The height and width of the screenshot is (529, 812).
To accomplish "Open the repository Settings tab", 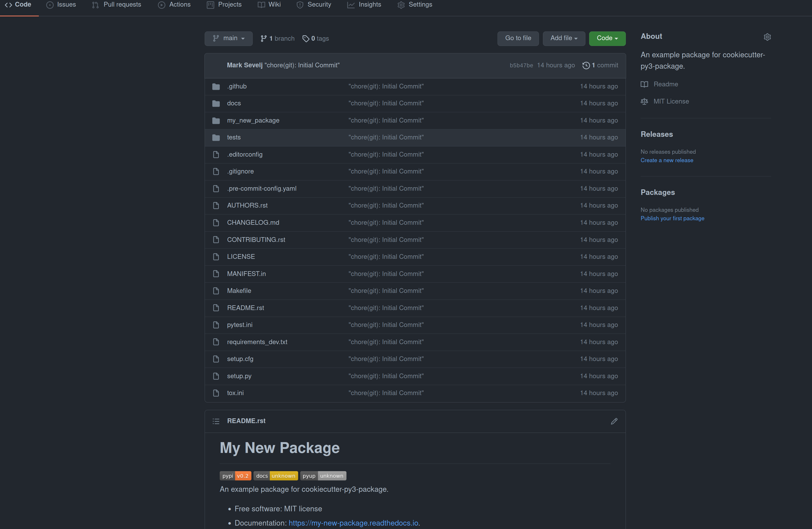I will tap(415, 4).
